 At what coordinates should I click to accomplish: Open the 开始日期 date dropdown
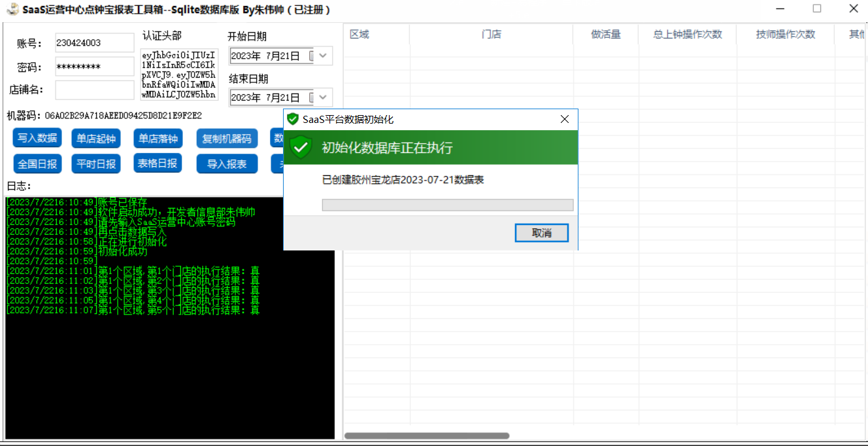click(x=323, y=56)
